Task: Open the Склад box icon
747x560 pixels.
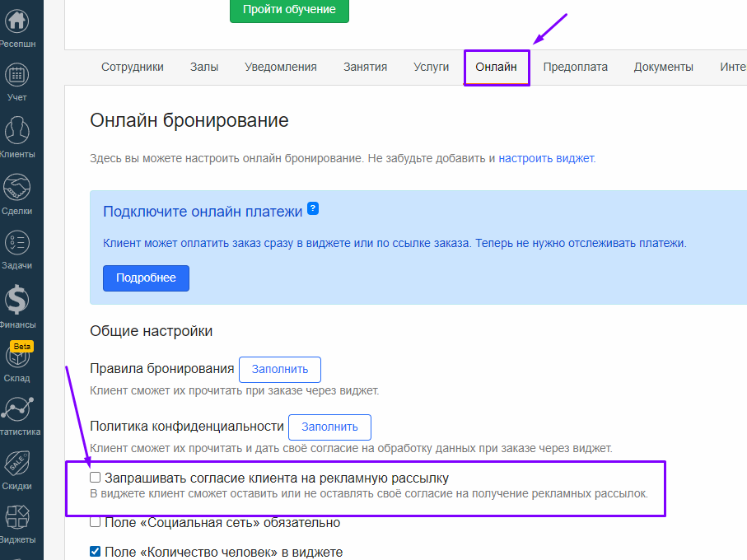Action: tap(16, 357)
